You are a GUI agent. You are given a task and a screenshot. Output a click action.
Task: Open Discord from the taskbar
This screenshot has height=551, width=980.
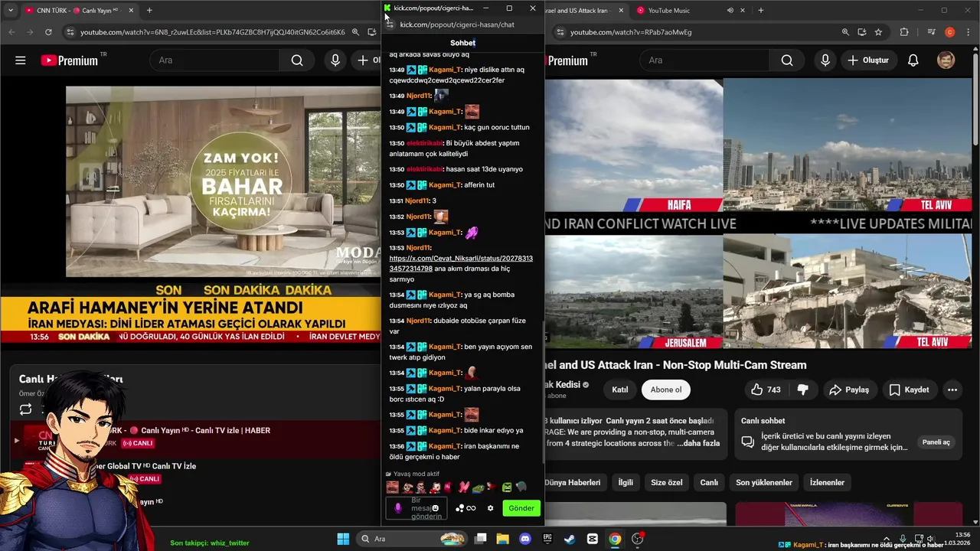(525, 539)
